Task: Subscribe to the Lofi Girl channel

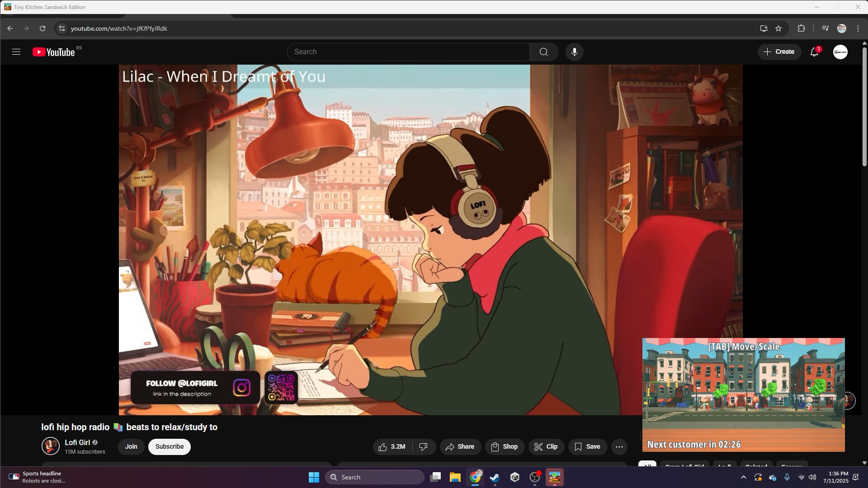Action: [x=169, y=446]
